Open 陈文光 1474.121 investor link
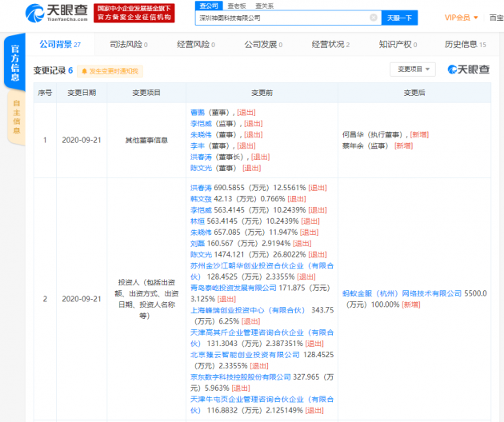Screen dimensions: 504x422 pyautogui.click(x=201, y=254)
